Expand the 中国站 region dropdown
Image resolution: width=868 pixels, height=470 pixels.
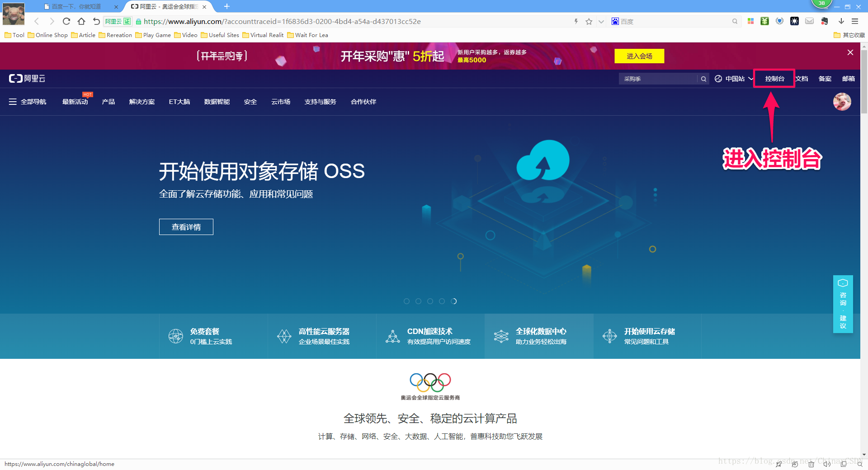734,79
